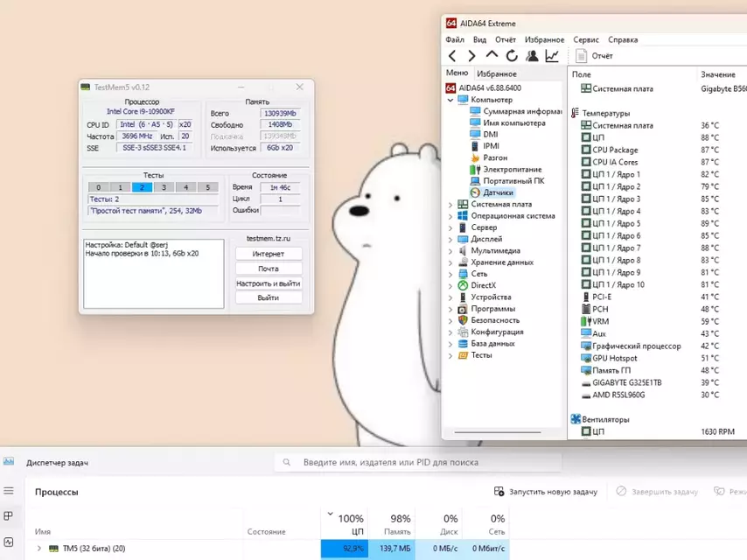Go back with AIDA64 back arrow
Image resolution: width=747 pixels, height=560 pixels.
tap(452, 56)
